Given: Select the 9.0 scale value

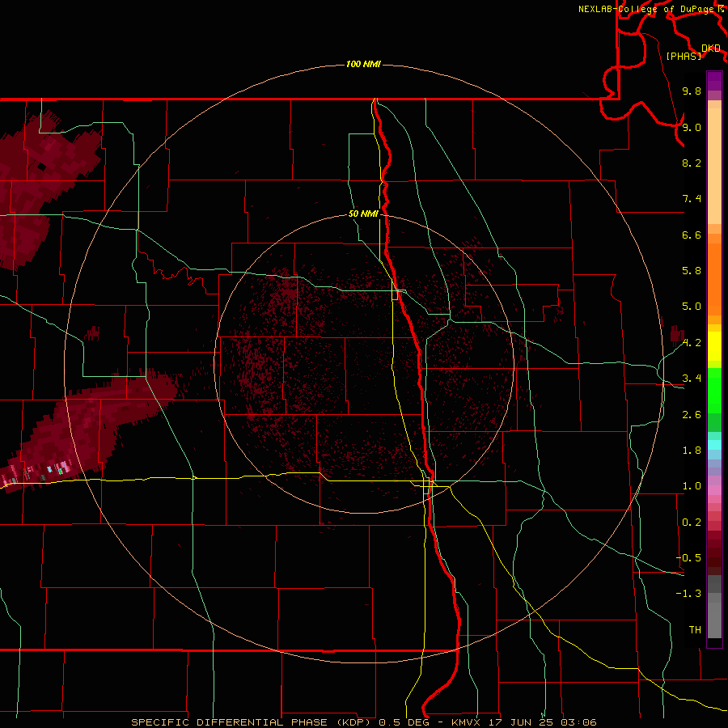Looking at the screenshot, I should click(x=692, y=127).
